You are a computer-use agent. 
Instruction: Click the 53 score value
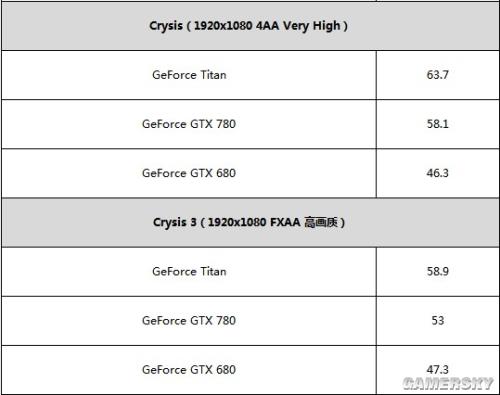click(x=438, y=321)
